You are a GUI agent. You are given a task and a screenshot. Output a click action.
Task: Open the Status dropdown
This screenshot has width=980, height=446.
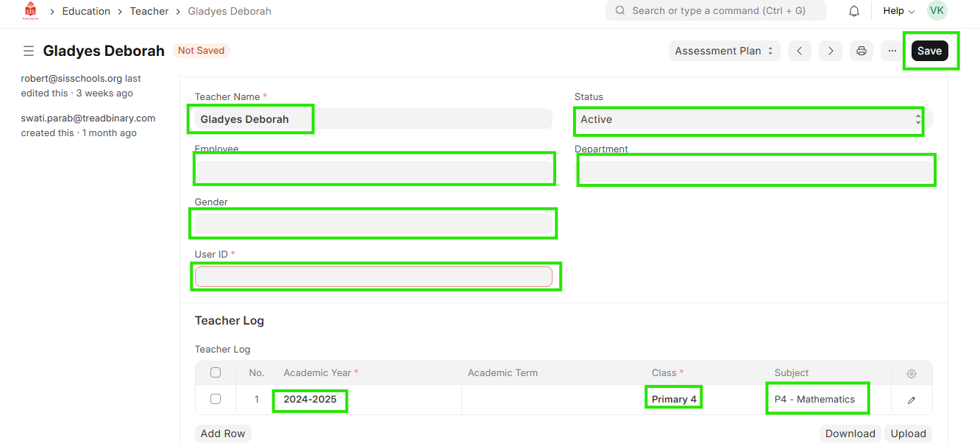tap(748, 119)
